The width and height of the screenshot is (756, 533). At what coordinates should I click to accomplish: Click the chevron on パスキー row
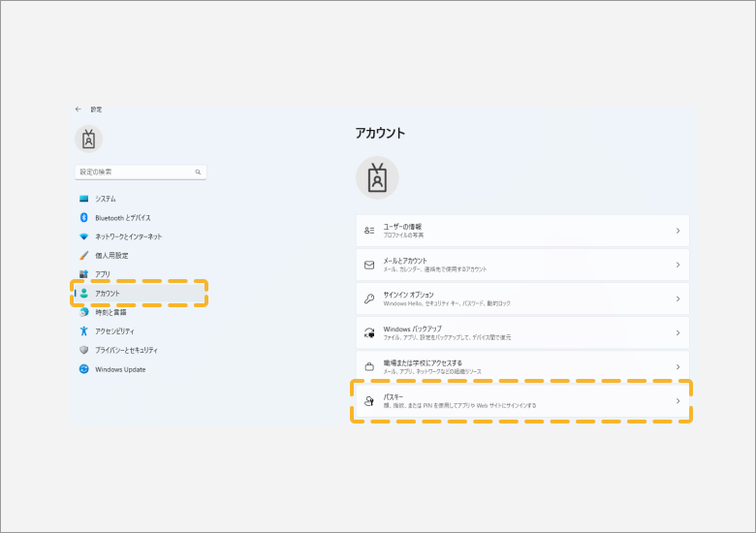click(677, 401)
